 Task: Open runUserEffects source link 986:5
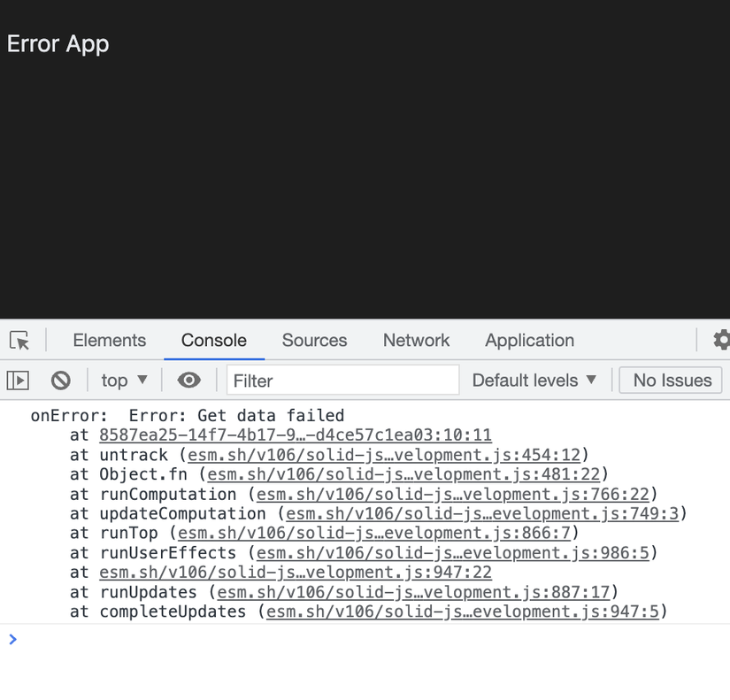pyautogui.click(x=452, y=552)
